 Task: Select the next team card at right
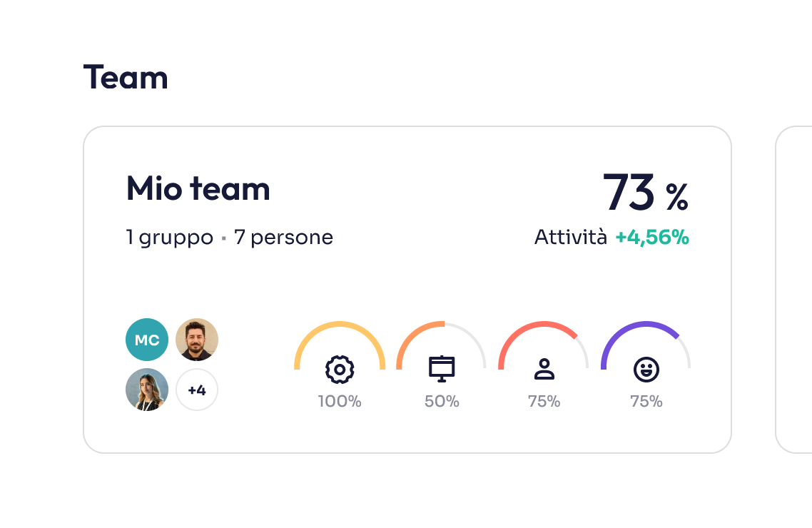793,289
